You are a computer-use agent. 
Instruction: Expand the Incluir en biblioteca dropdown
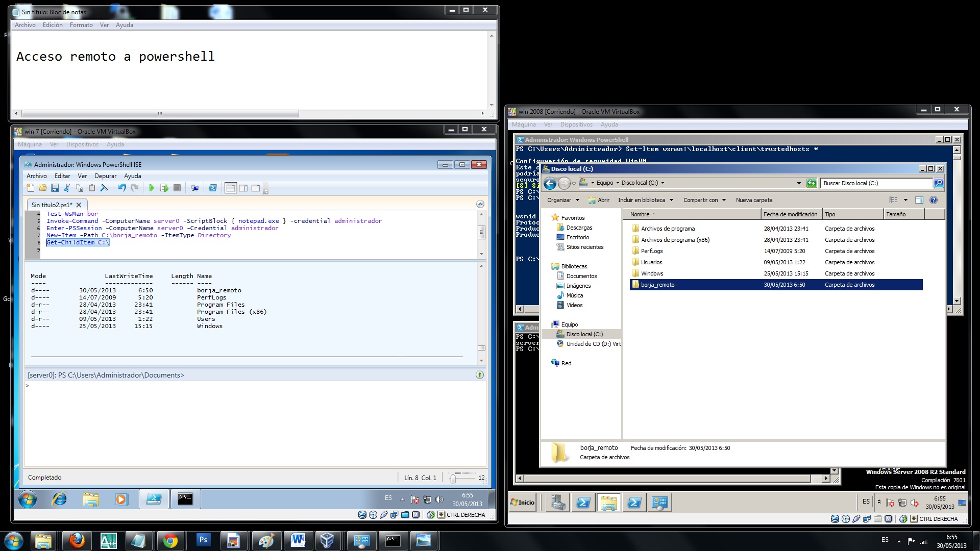tap(645, 200)
